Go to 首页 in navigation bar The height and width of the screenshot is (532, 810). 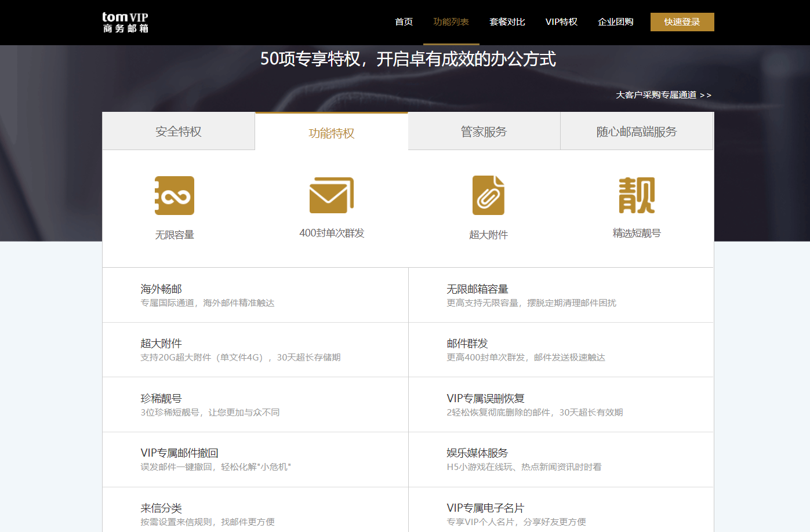point(404,22)
